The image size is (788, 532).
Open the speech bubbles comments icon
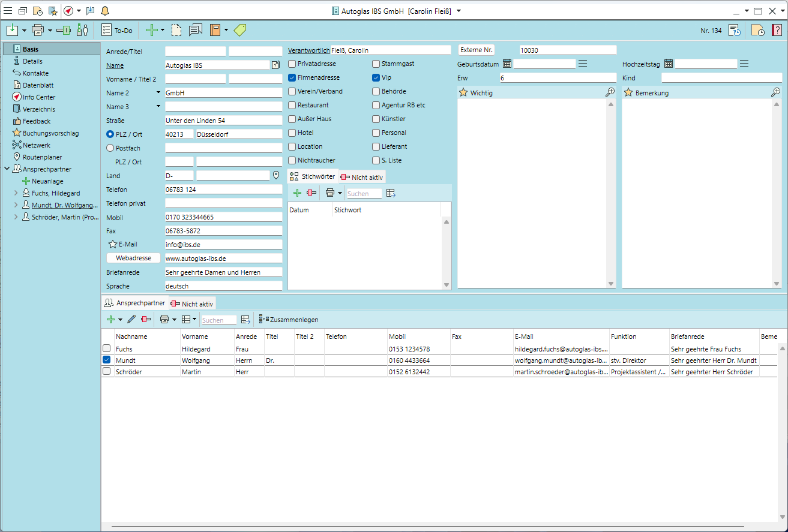(195, 30)
